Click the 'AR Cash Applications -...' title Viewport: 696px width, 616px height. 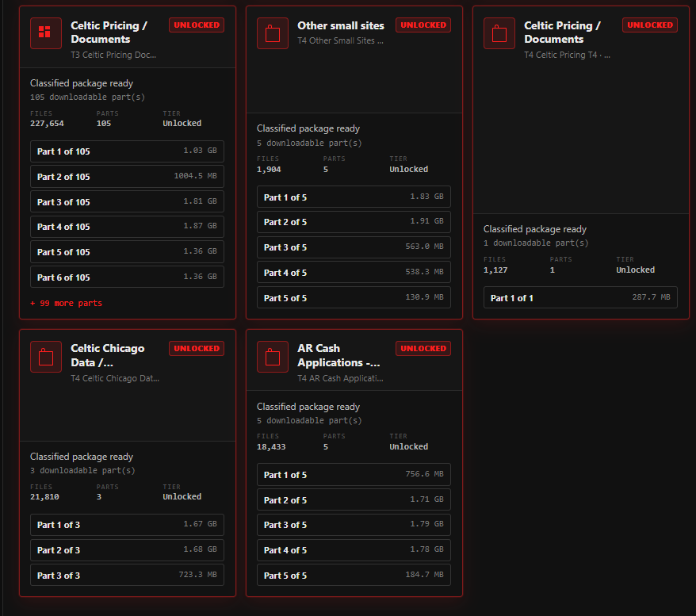click(x=338, y=355)
